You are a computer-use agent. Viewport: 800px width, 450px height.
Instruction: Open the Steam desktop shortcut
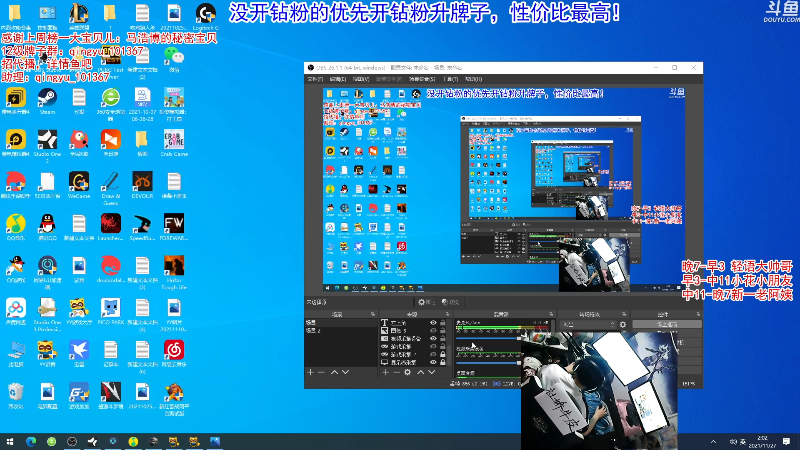[47, 101]
